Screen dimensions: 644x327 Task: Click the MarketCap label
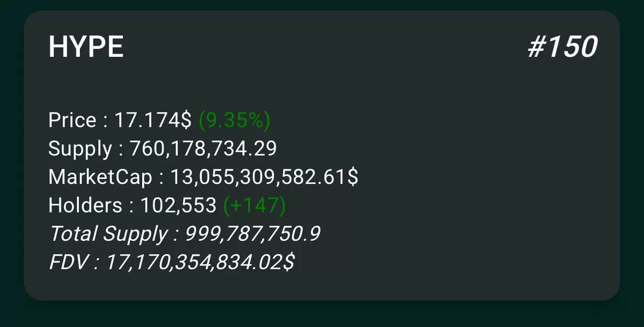click(100, 177)
